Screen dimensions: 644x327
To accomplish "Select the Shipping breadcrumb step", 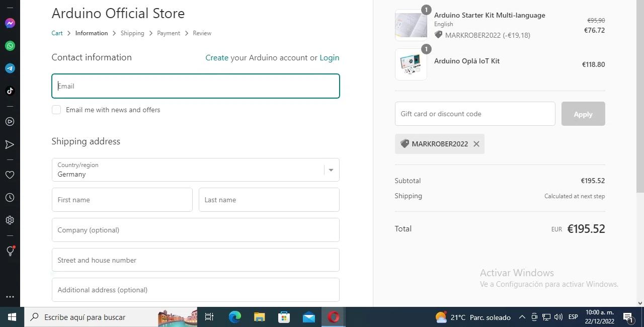I will pos(132,33).
